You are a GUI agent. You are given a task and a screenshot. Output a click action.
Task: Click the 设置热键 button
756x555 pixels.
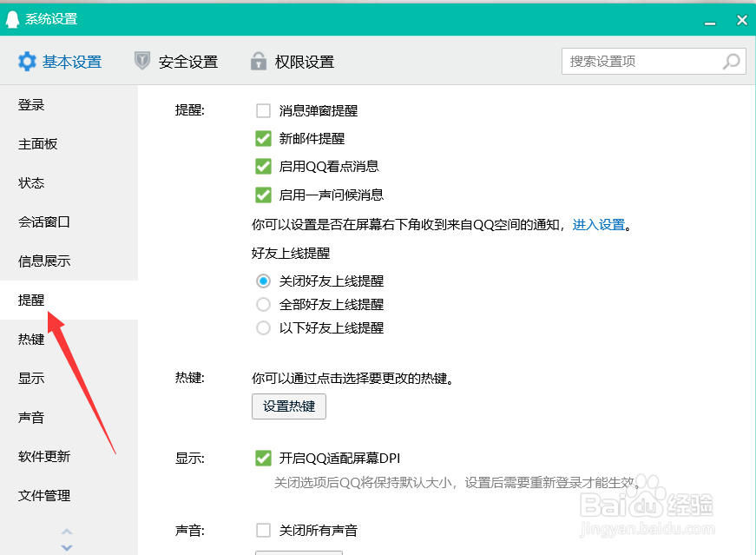tap(289, 406)
